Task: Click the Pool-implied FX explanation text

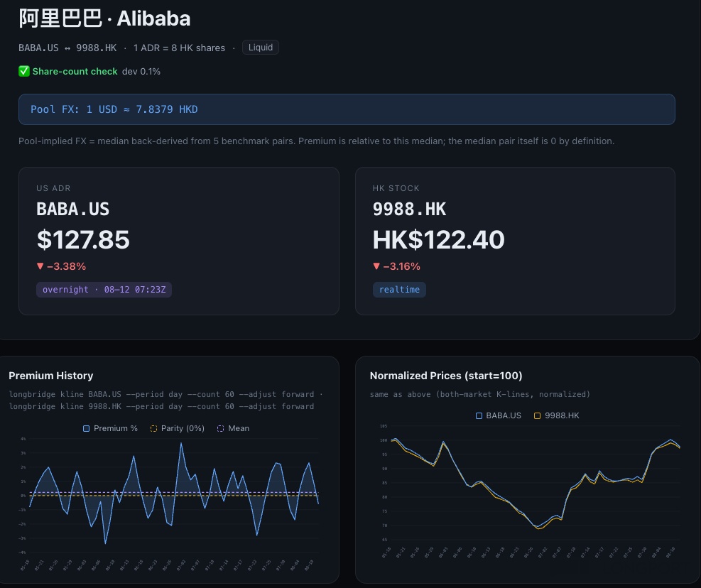Action: click(x=317, y=141)
